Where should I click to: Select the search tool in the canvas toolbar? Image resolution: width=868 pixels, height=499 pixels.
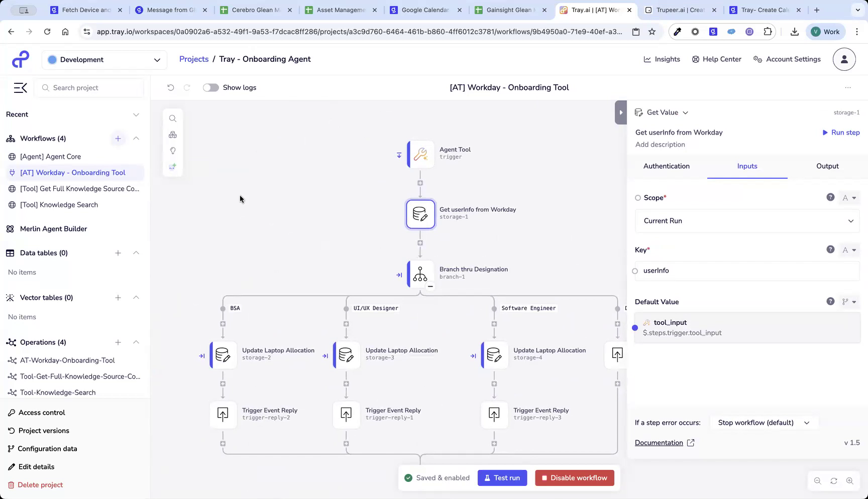(173, 118)
